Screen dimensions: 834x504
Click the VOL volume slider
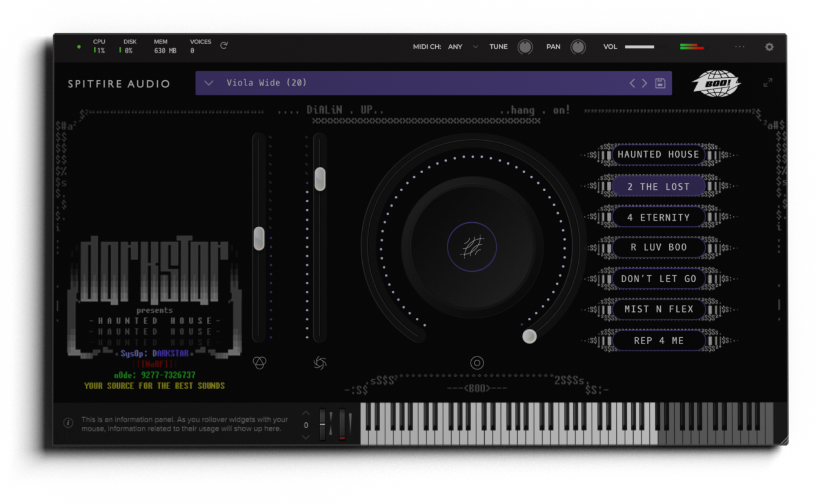click(x=639, y=47)
